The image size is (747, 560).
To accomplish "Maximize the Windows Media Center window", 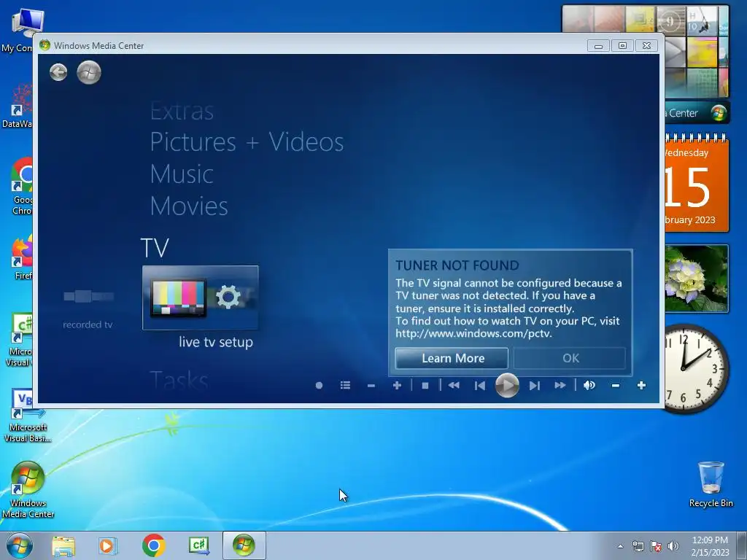I will pos(622,46).
